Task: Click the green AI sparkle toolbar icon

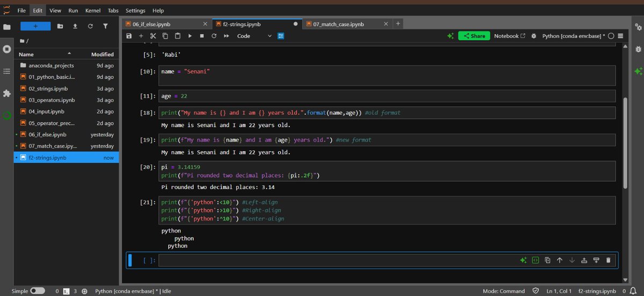Action: click(450, 36)
